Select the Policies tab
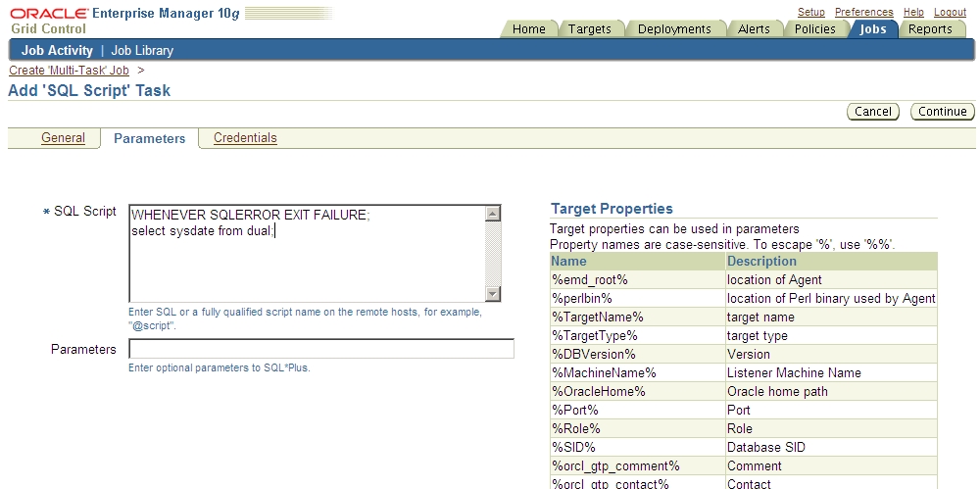This screenshot has width=980, height=489. click(815, 28)
